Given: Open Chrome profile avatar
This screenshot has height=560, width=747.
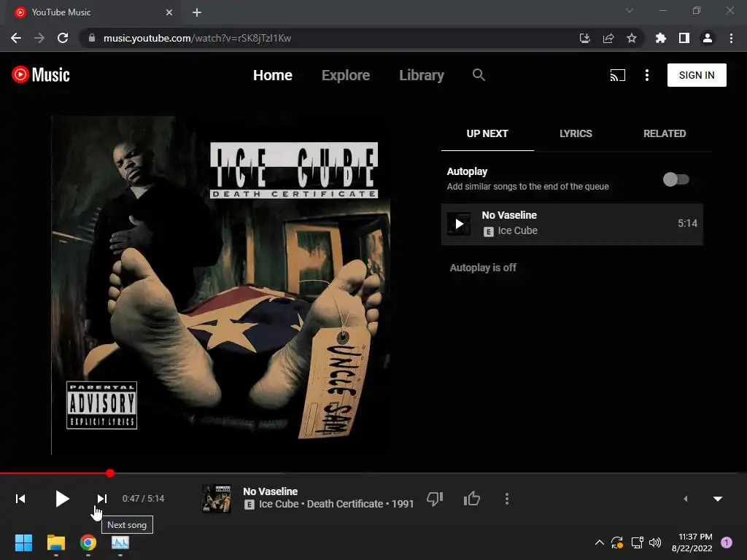Looking at the screenshot, I should point(708,38).
